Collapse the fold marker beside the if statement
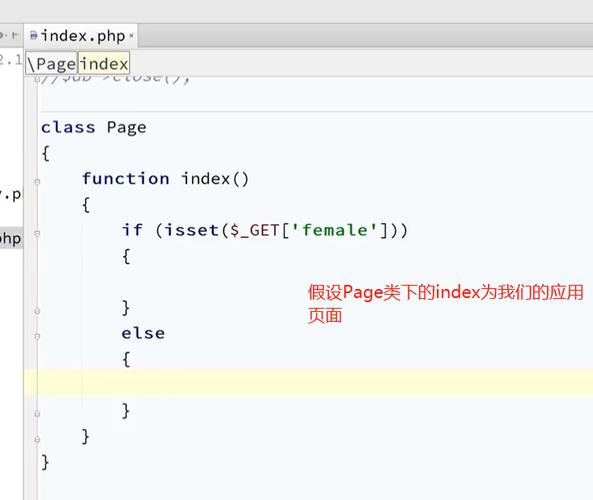Screen dimensions: 593x500 (x=37, y=233)
